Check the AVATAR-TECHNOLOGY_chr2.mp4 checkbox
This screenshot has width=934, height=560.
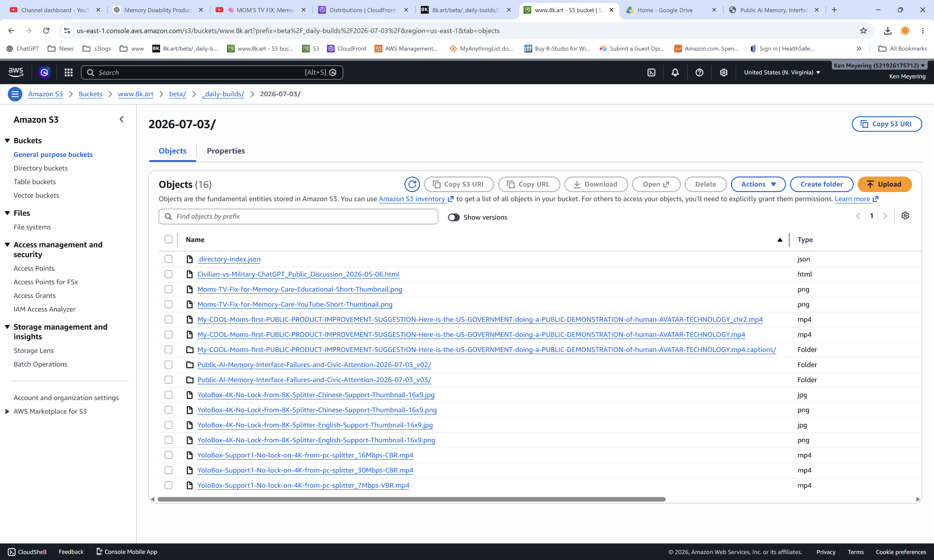pyautogui.click(x=168, y=319)
